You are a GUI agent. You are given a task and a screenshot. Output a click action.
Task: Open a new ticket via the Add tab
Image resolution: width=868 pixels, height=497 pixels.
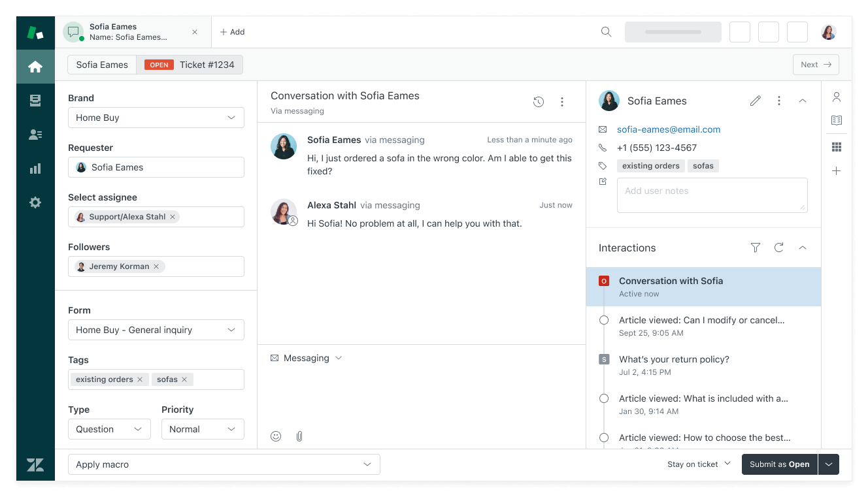(232, 31)
